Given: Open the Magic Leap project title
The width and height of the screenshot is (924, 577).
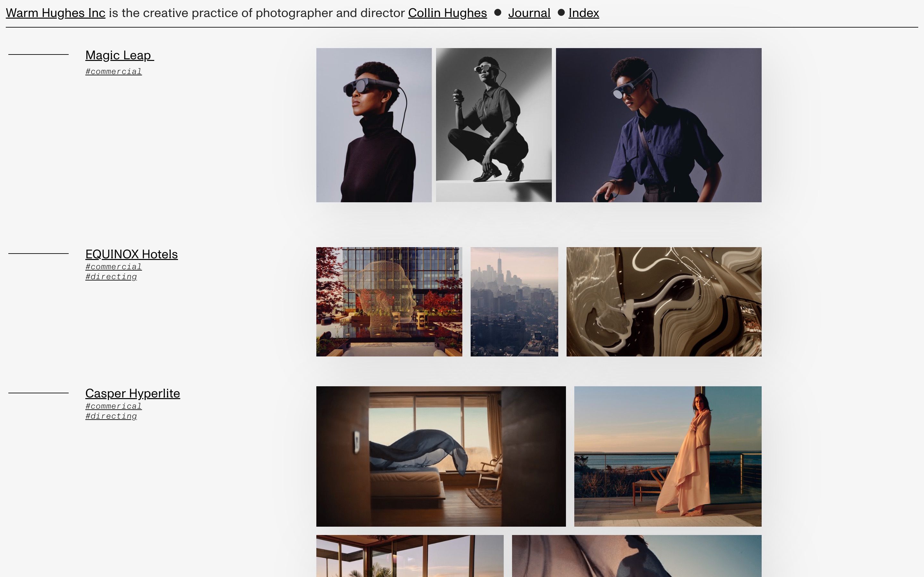Looking at the screenshot, I should [x=119, y=55].
